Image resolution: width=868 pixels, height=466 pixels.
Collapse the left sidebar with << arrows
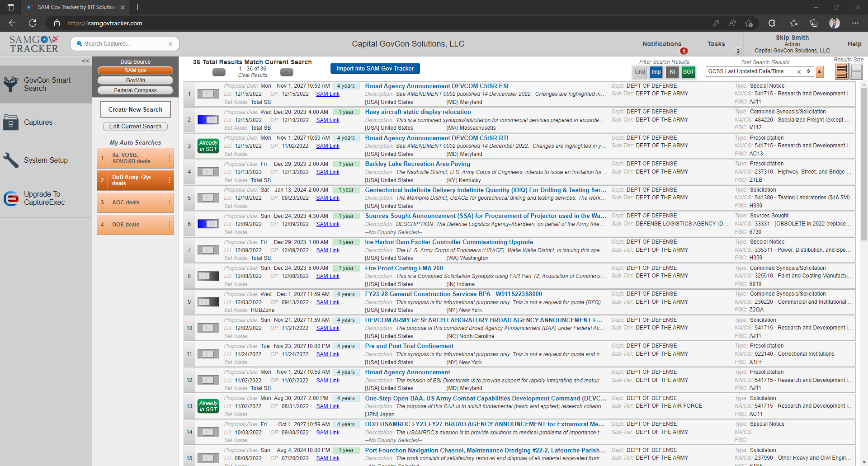85,61
